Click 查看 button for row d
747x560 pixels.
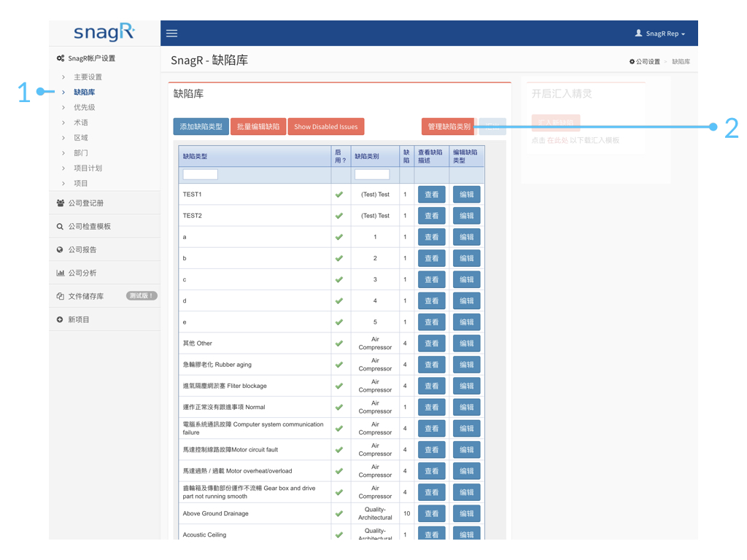pos(432,301)
